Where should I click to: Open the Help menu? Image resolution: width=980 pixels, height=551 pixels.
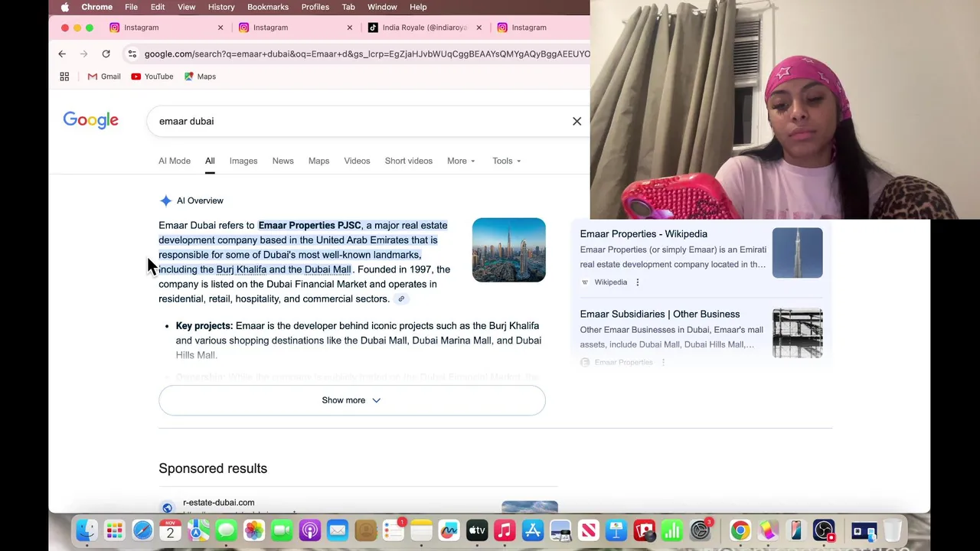(x=418, y=7)
